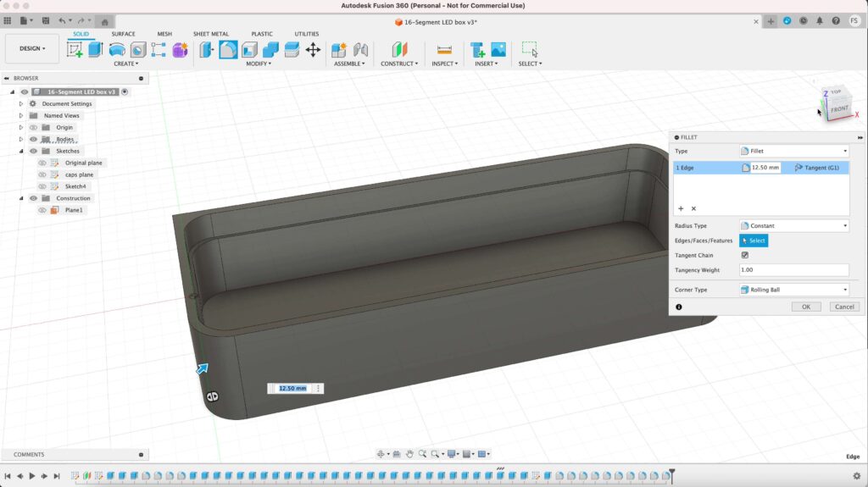Image resolution: width=868 pixels, height=487 pixels.
Task: Click OK in the Fillet dialog
Action: [x=806, y=307]
